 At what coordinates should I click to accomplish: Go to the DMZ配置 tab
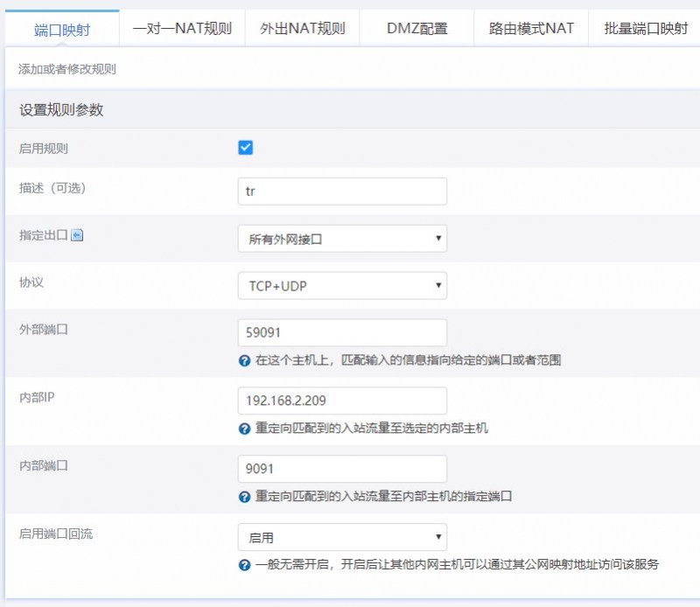(x=417, y=29)
